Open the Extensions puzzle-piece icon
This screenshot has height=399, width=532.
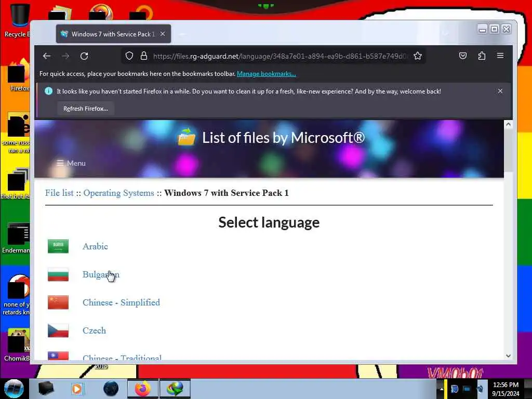coord(482,56)
